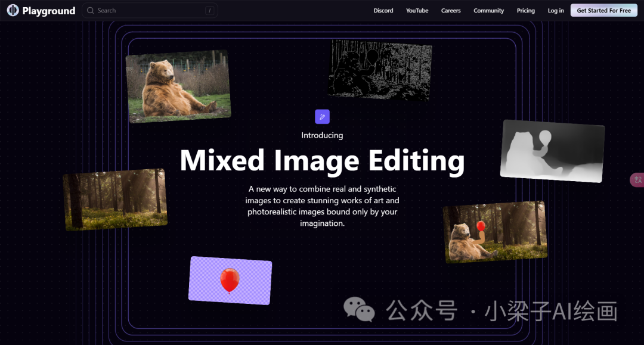644x345 pixels.
Task: Open the YouTube link
Action: pos(417,11)
